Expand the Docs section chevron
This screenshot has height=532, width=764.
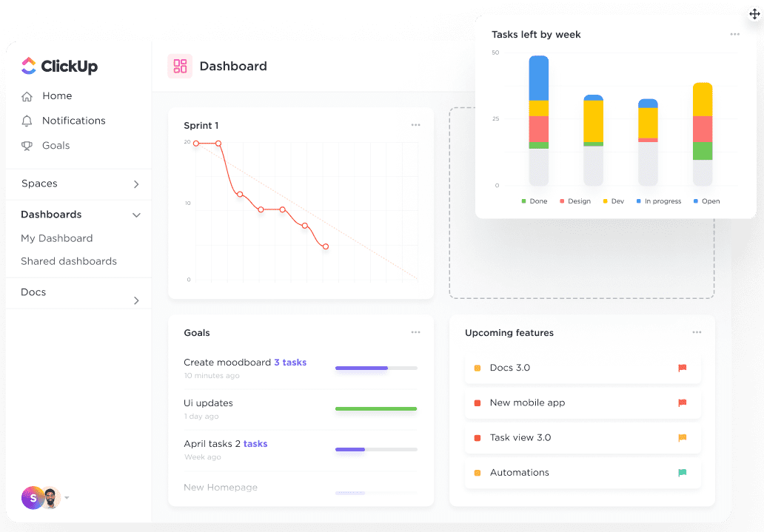point(136,300)
